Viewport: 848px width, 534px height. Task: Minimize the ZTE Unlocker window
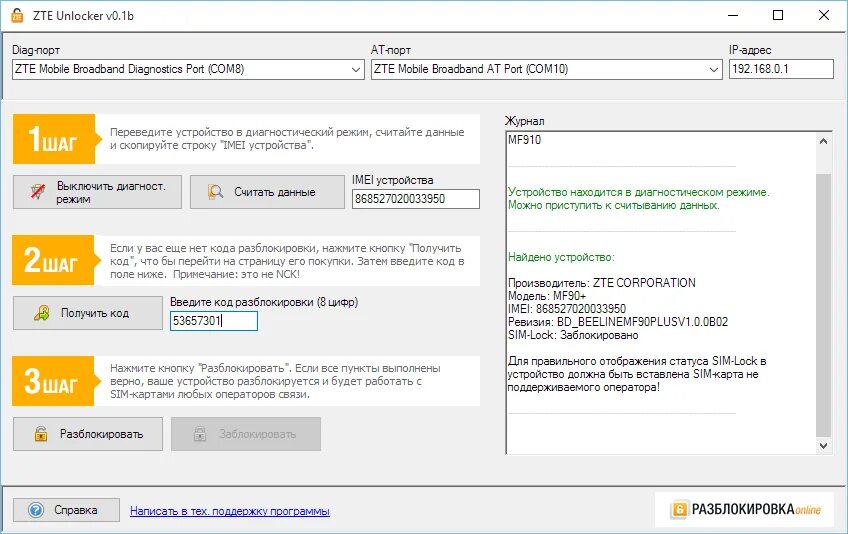tap(733, 15)
